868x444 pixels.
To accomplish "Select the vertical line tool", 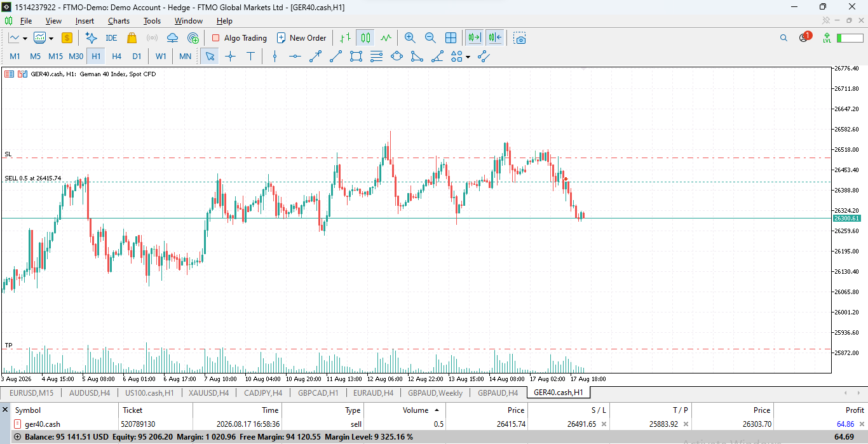I will click(x=275, y=57).
